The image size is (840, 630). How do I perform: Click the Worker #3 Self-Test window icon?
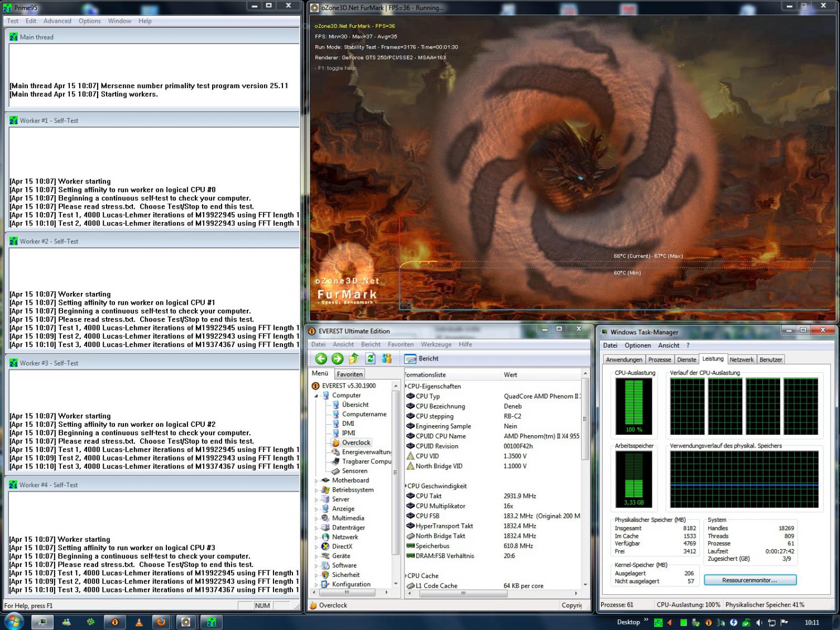(x=13, y=363)
